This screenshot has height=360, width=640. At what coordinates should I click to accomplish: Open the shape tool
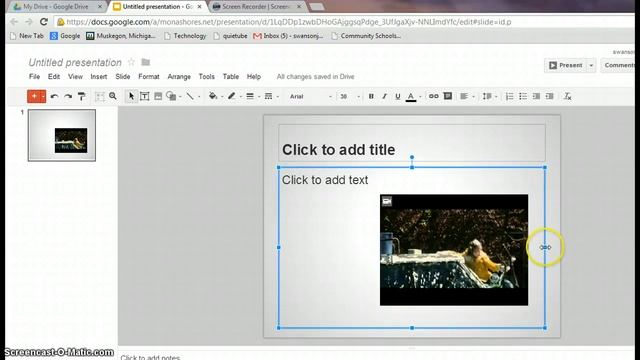click(171, 96)
